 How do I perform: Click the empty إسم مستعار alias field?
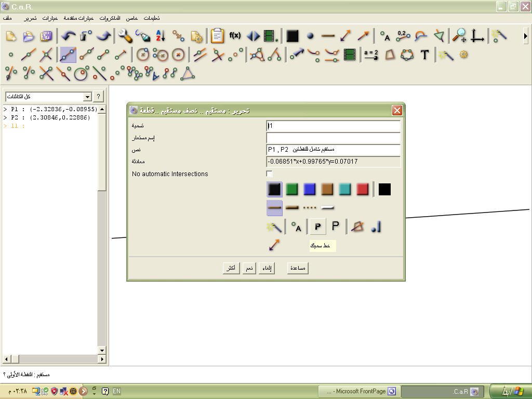334,138
